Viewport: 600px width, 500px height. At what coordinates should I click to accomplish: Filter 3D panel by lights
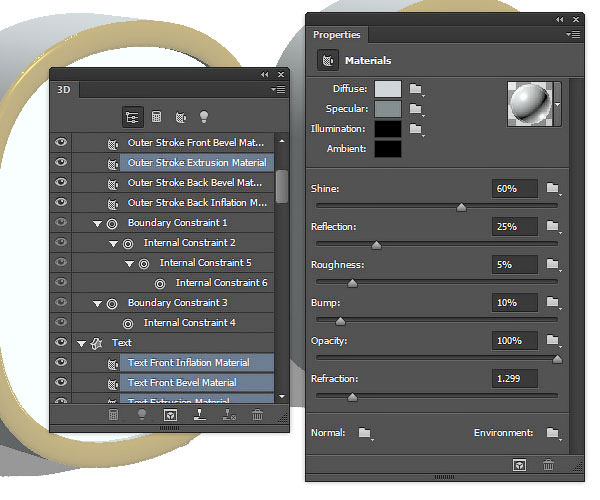[206, 116]
